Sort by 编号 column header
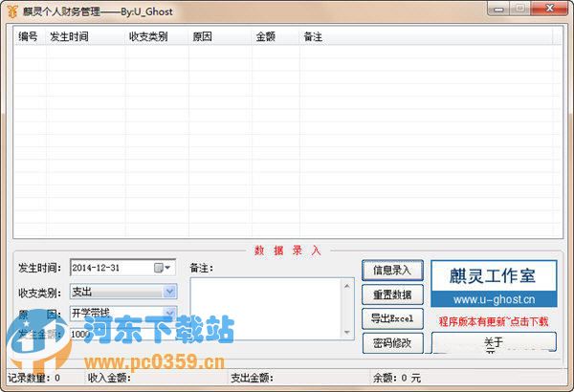The width and height of the screenshot is (574, 392). pyautogui.click(x=30, y=36)
